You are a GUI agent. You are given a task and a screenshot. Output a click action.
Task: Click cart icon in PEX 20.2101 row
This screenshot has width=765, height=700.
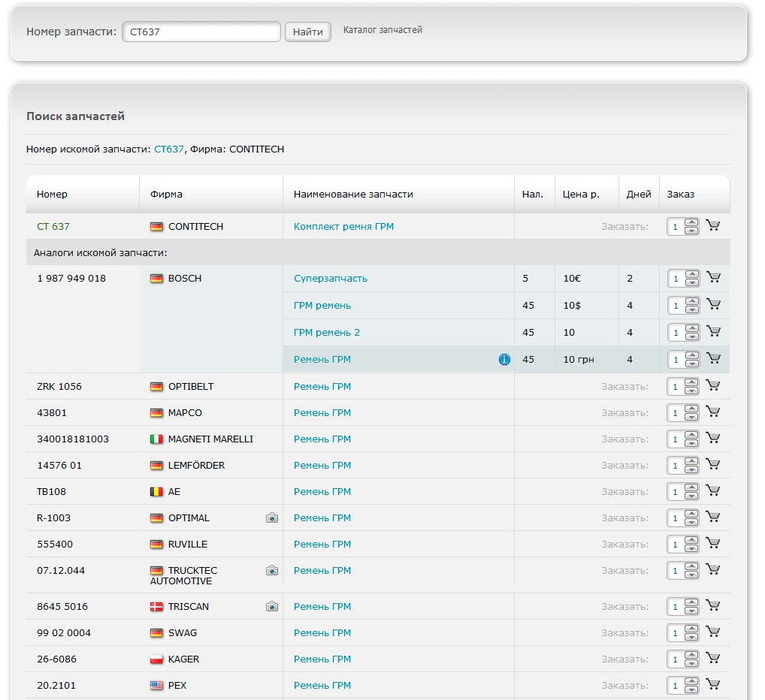pyautogui.click(x=713, y=684)
